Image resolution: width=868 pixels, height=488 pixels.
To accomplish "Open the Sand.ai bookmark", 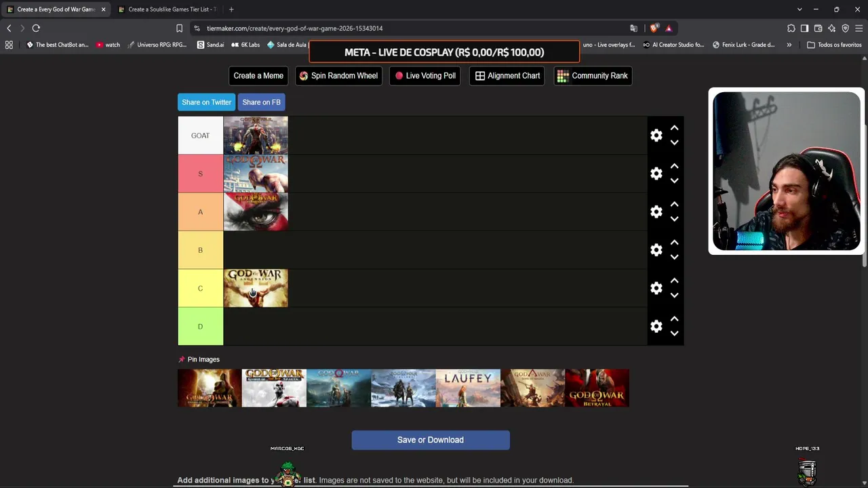I will (x=210, y=45).
